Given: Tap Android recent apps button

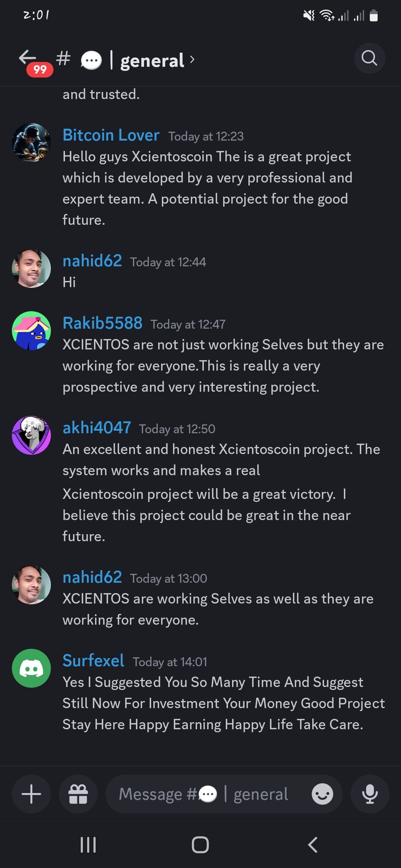Looking at the screenshot, I should (88, 845).
